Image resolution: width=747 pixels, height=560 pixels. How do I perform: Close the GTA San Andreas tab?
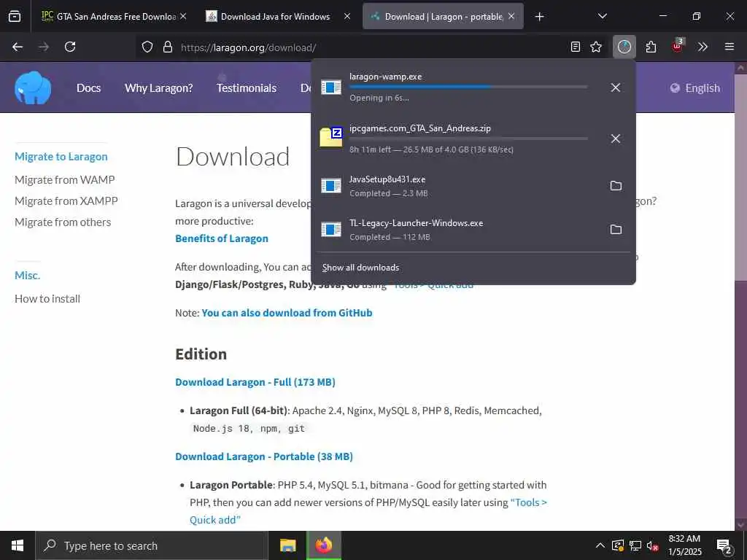click(x=183, y=17)
